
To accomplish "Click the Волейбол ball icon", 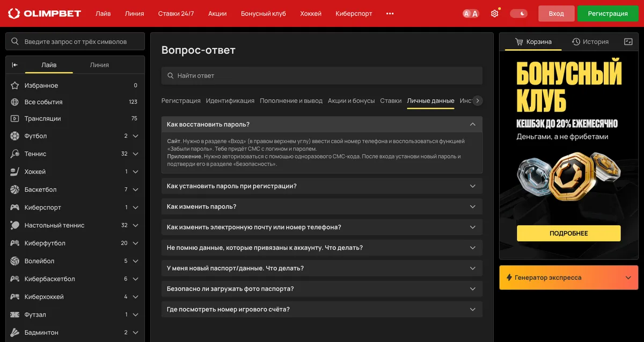I will [x=15, y=261].
